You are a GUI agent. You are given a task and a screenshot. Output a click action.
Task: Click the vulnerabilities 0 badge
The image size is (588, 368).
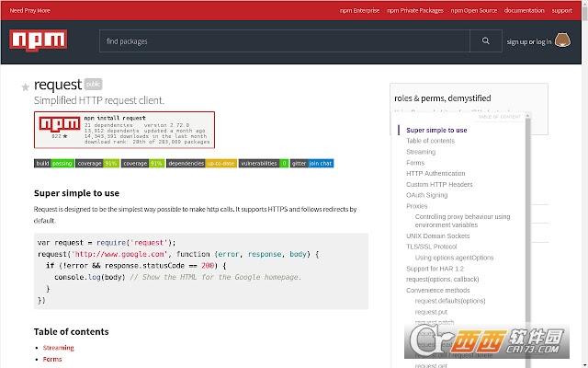coord(264,164)
